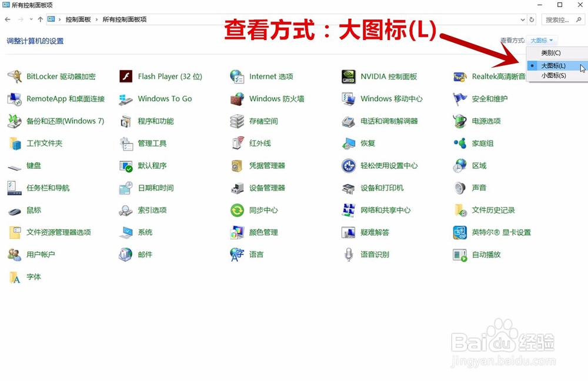Image resolution: width=588 pixels, height=381 pixels.
Task: Open 声音 settings
Action: click(x=479, y=188)
